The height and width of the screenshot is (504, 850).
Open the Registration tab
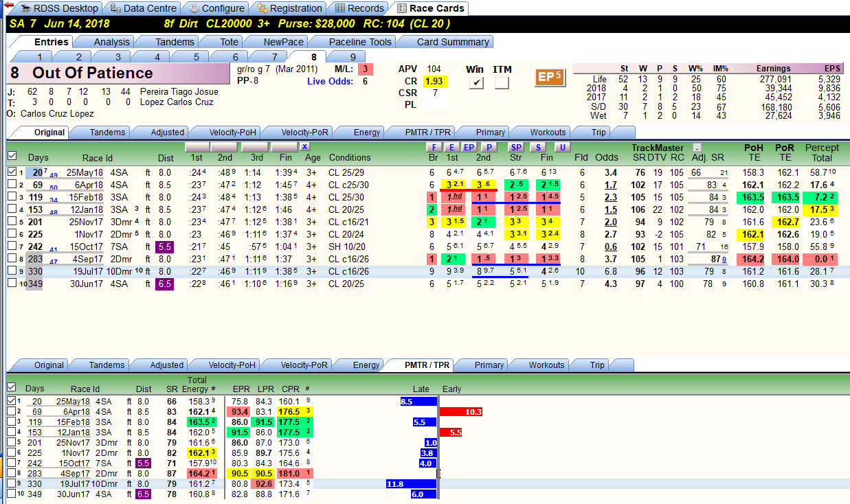[x=288, y=8]
